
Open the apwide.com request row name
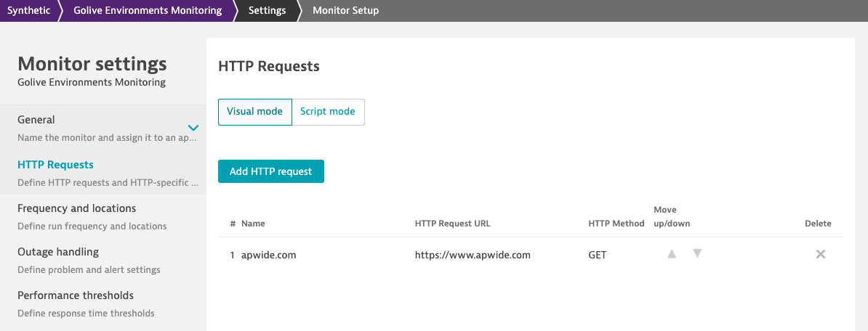pos(268,255)
